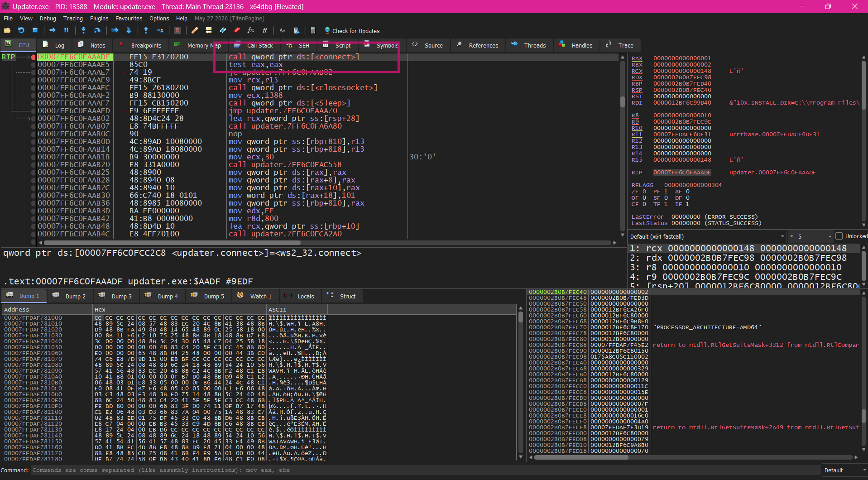
Task: Click the Run to User Code icon
Action: (160, 30)
